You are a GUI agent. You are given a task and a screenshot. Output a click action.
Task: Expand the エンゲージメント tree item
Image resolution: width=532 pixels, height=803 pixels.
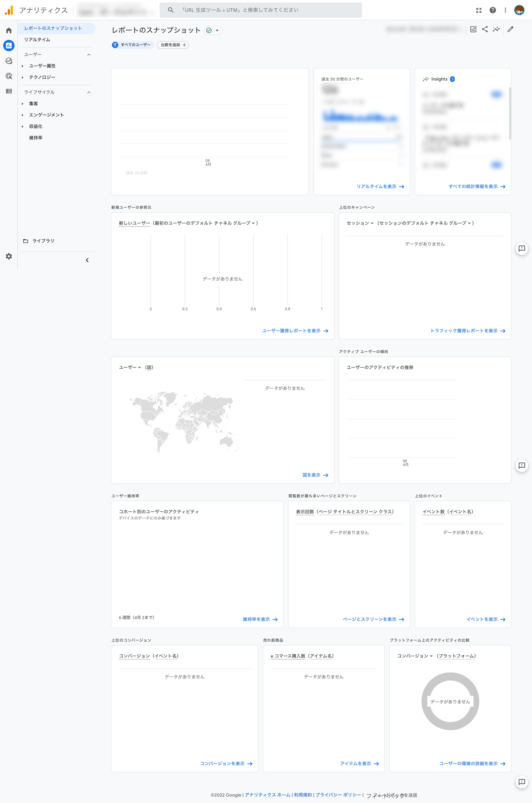pyautogui.click(x=22, y=115)
